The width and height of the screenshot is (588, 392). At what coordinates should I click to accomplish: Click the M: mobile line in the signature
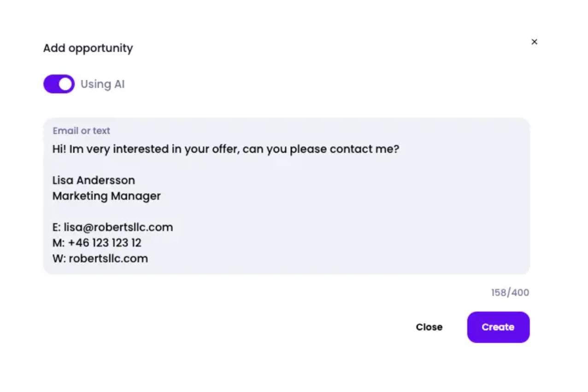click(97, 243)
